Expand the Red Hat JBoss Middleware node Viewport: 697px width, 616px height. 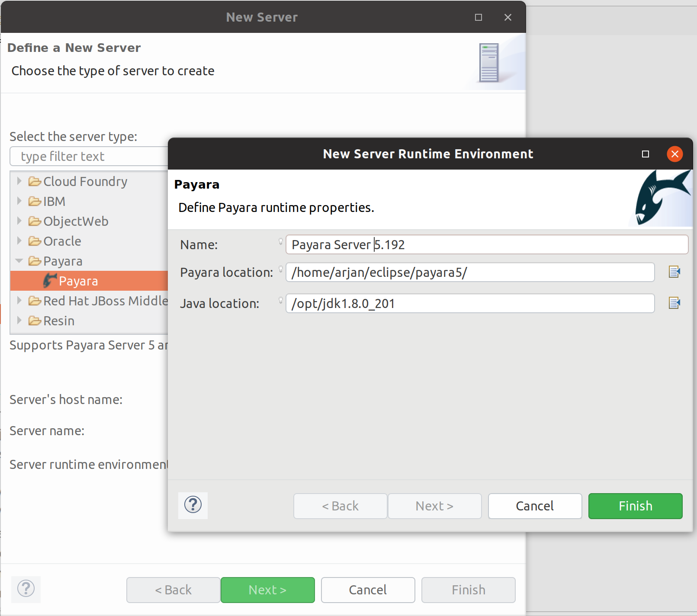click(19, 301)
